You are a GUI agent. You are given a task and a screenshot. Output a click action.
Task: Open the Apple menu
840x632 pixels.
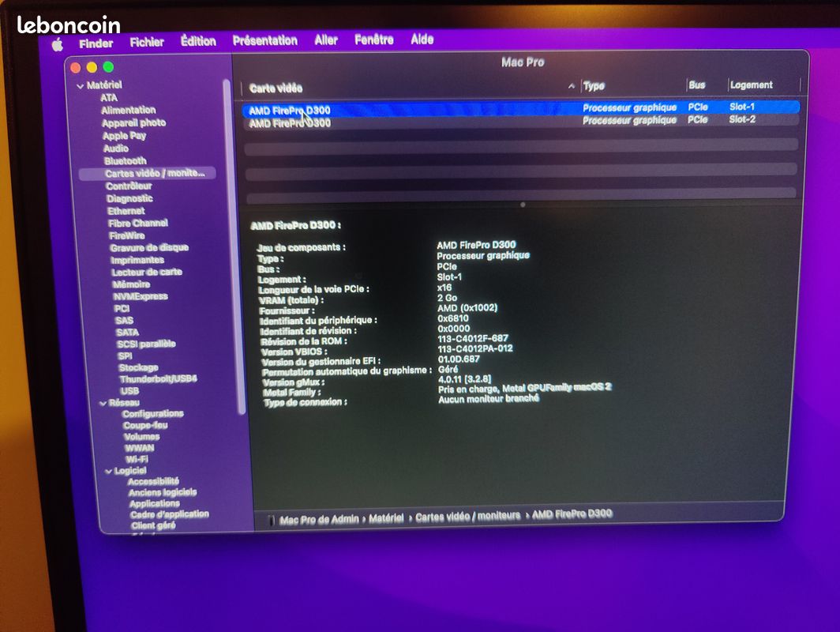click(x=58, y=45)
